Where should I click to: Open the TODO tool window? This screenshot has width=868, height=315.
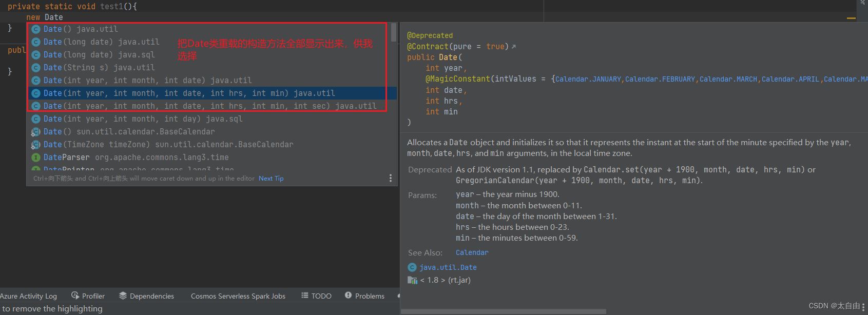tap(316, 296)
